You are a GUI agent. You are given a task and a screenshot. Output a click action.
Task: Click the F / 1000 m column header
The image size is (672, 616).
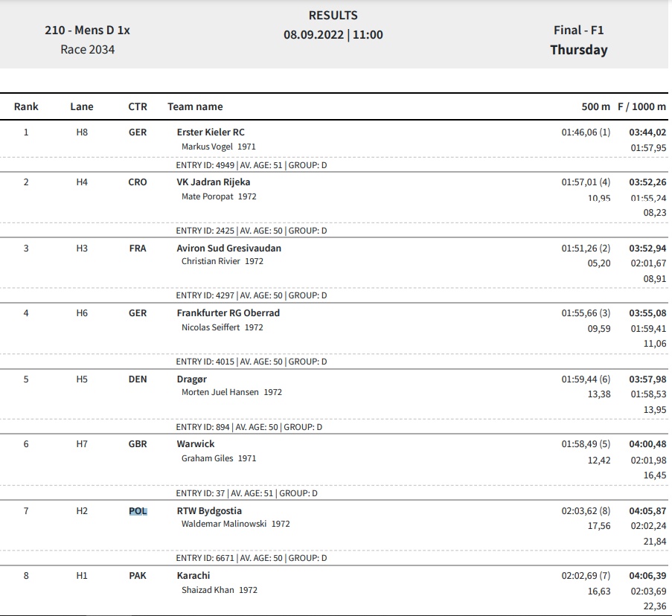coord(642,106)
